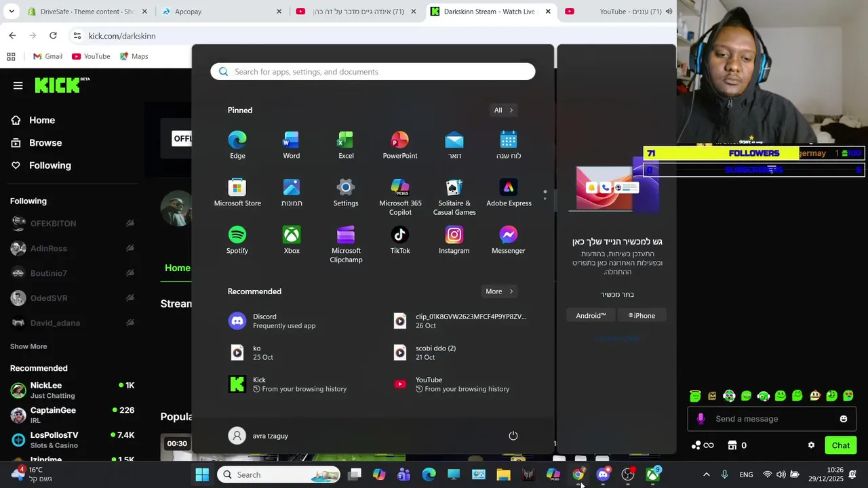Open NickLee recommended channel
The image size is (868, 488).
pos(73,390)
